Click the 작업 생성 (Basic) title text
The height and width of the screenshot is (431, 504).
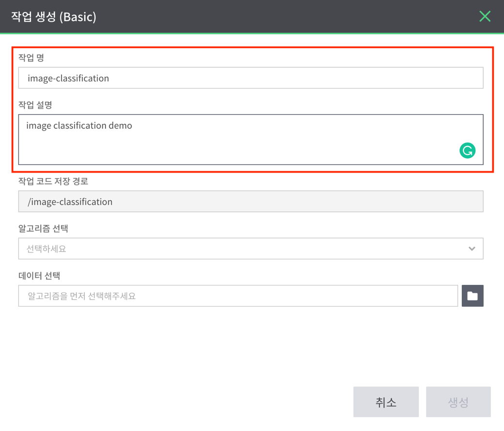pos(54,17)
